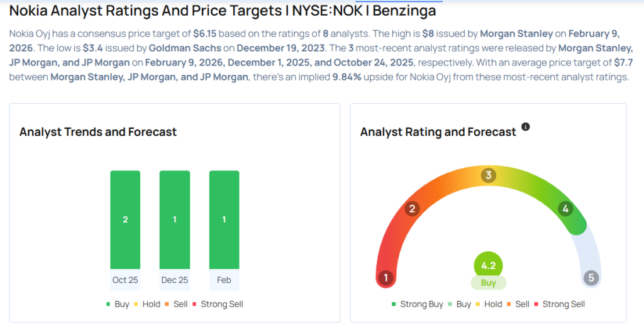Click the gauge marker numbered 4

565,209
